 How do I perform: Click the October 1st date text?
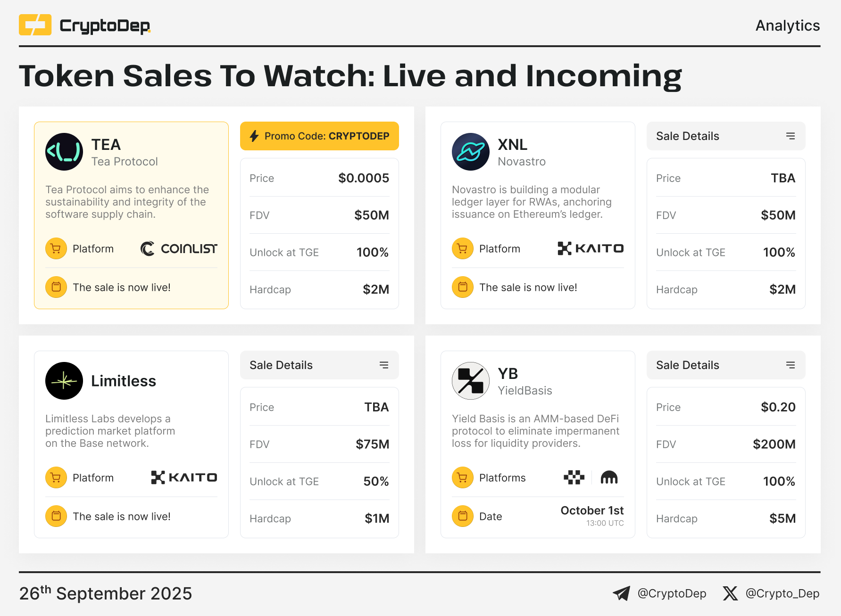coord(592,510)
